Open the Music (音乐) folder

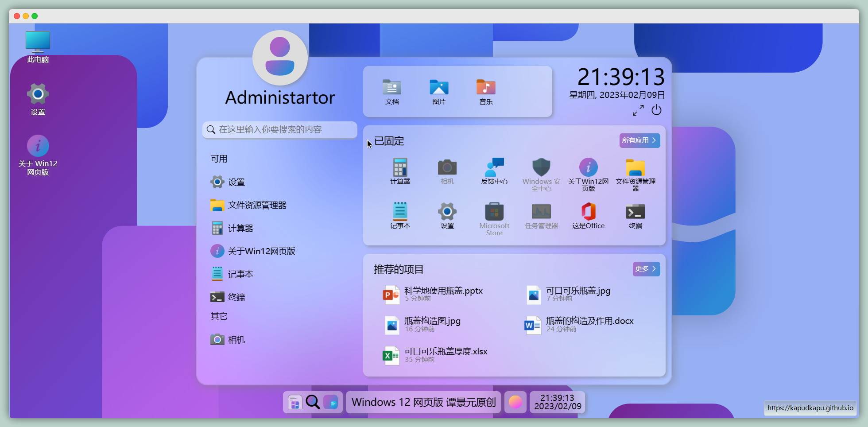pyautogui.click(x=486, y=92)
